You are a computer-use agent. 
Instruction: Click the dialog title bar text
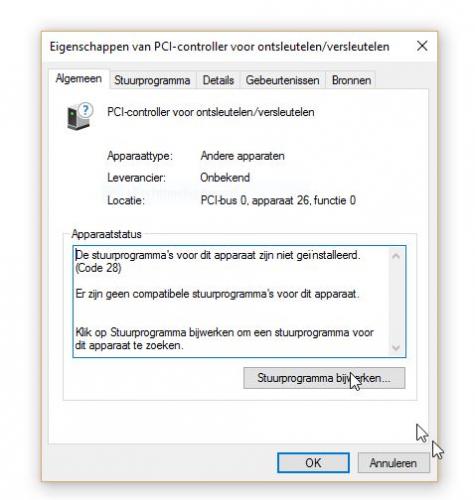(219, 47)
